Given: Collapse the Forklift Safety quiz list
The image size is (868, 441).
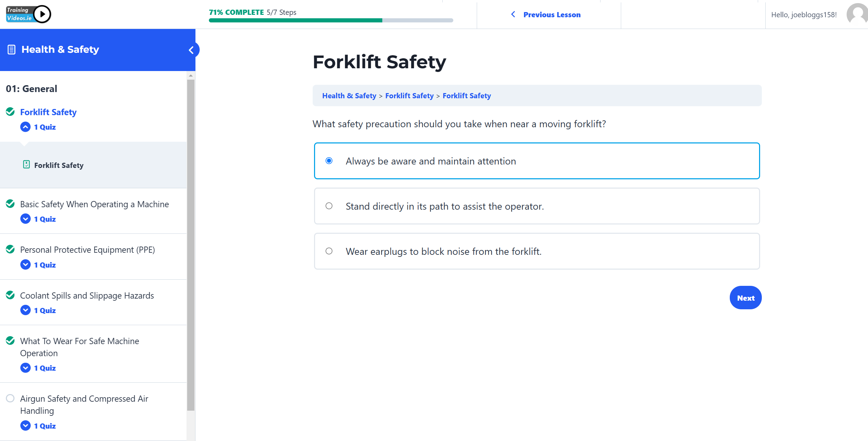Looking at the screenshot, I should (x=26, y=127).
